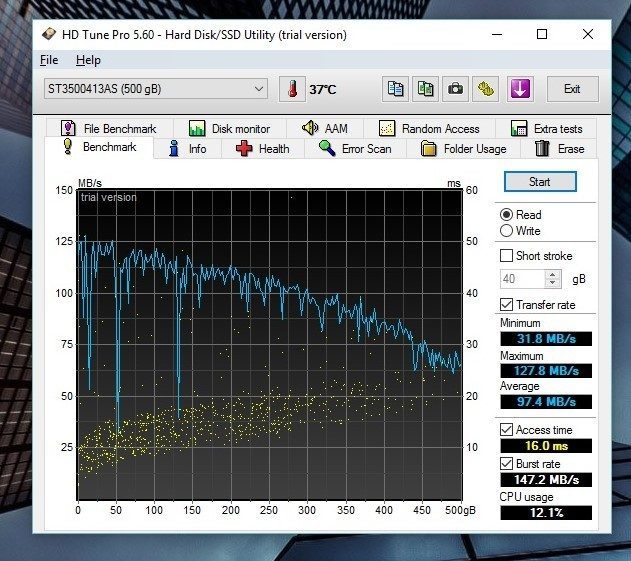Image resolution: width=631 pixels, height=561 pixels.
Task: Click the Start benchmark button
Action: pos(540,182)
